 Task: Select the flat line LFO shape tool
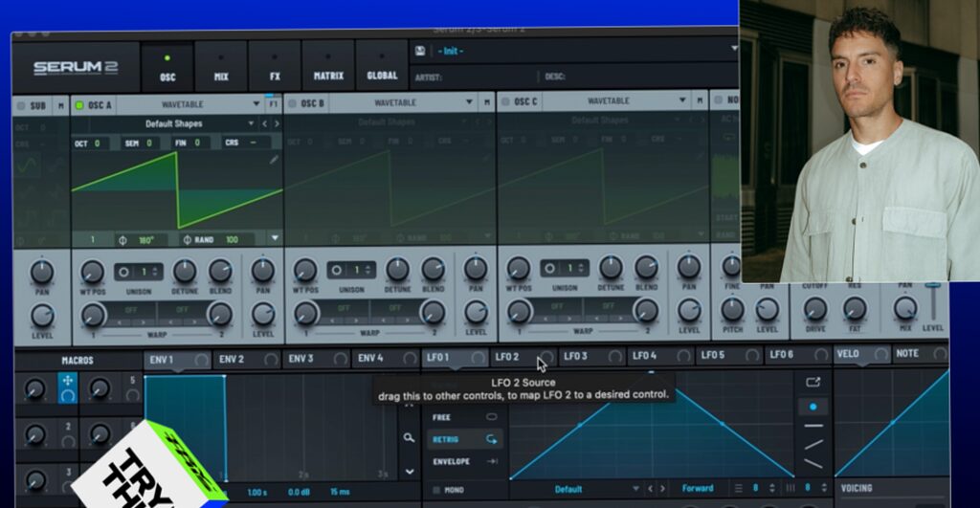tap(813, 426)
